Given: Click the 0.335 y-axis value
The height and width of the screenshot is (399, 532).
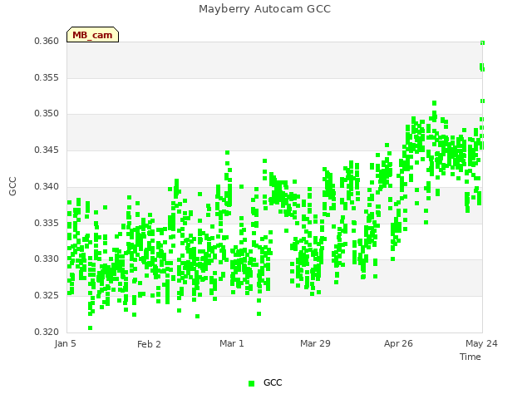Looking at the screenshot, I should pyautogui.click(x=47, y=224).
